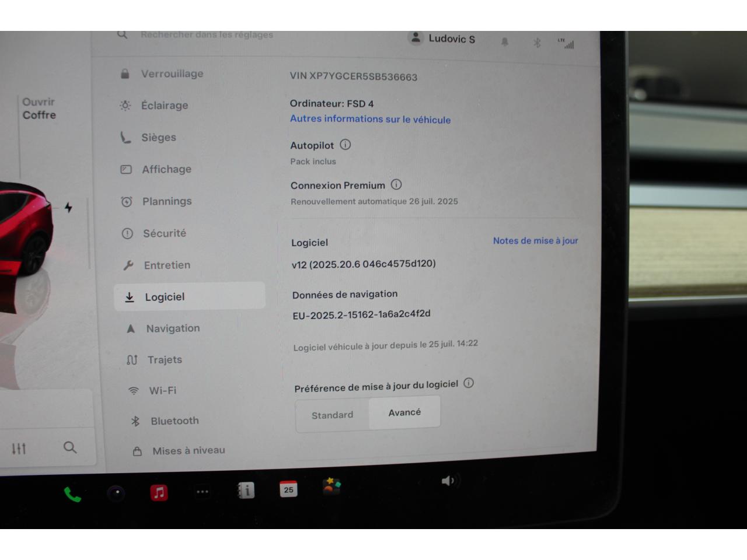Screen dimensions: 747x560
Task: Tap the Ordinateur: FSD 4 text
Action: click(x=331, y=103)
